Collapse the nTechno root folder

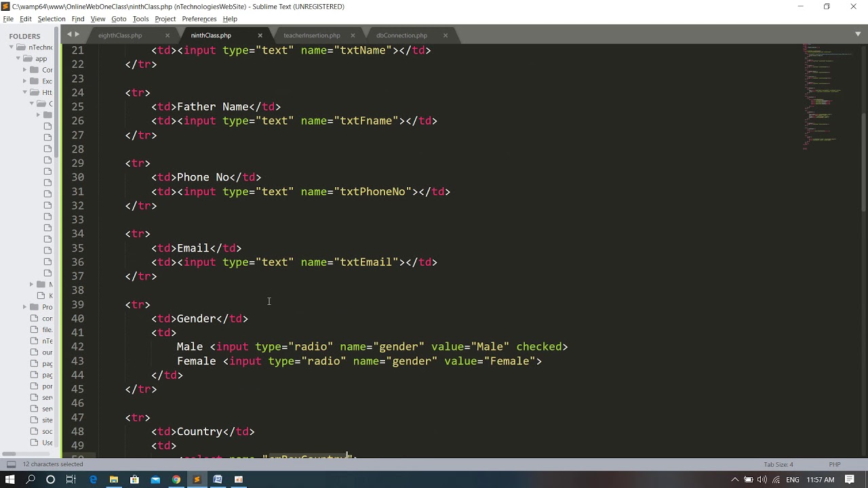12,47
